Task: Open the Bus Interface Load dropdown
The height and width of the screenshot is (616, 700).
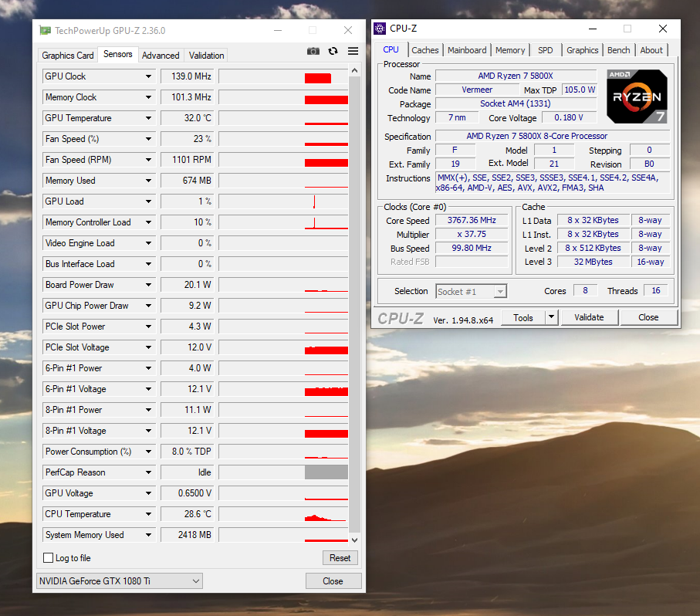Action: 148,264
